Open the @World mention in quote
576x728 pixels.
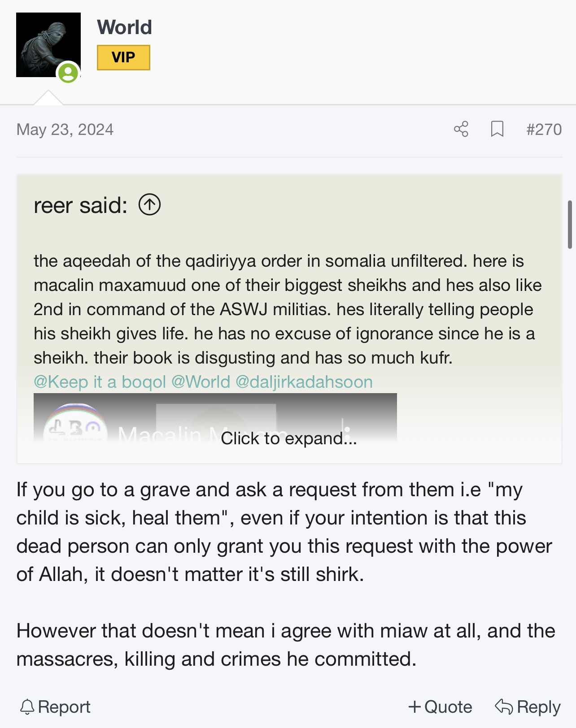point(201,382)
